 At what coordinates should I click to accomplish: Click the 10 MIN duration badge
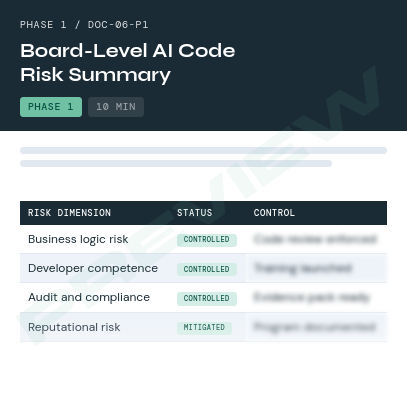point(116,107)
